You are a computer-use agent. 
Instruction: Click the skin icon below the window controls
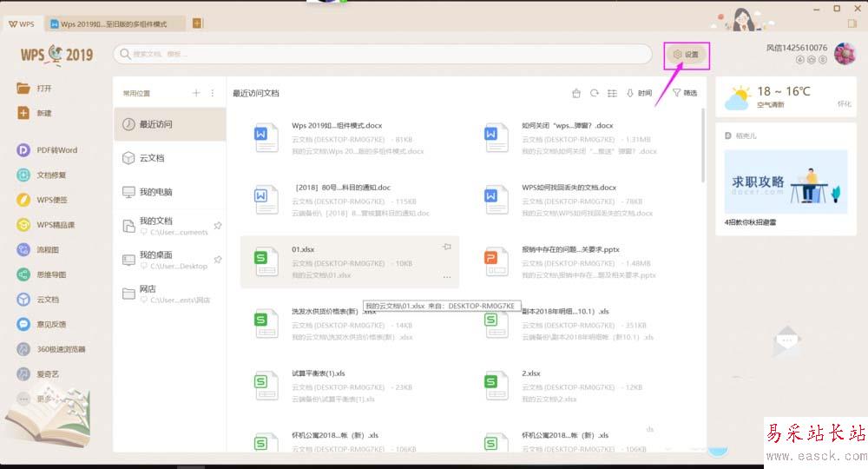852,23
